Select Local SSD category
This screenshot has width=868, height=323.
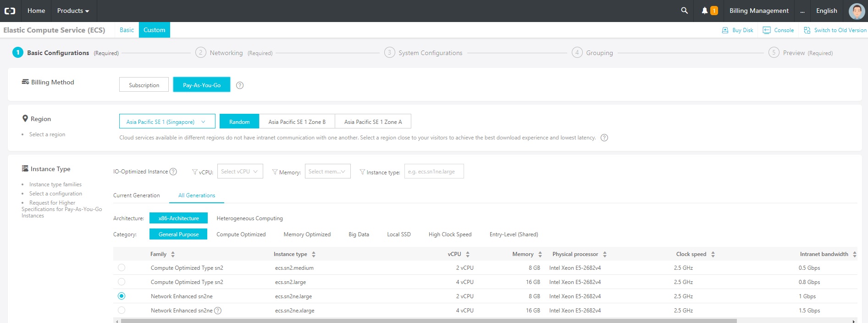[x=398, y=234]
